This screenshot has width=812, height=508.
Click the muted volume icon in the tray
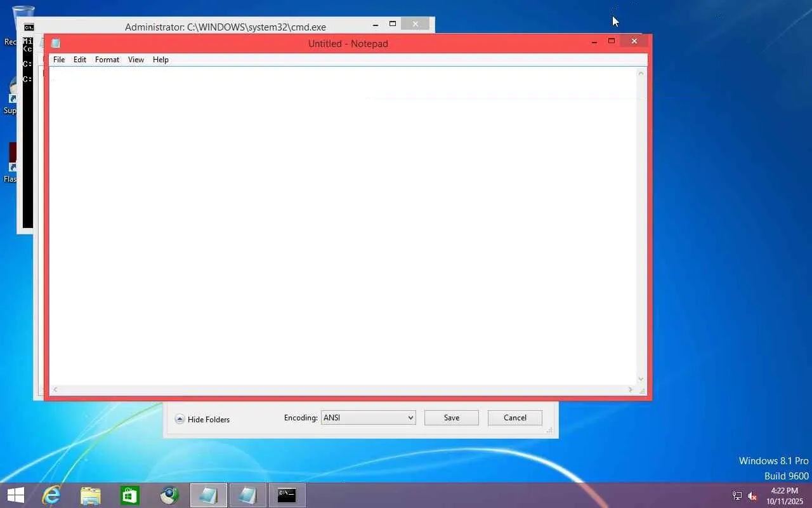(x=753, y=496)
